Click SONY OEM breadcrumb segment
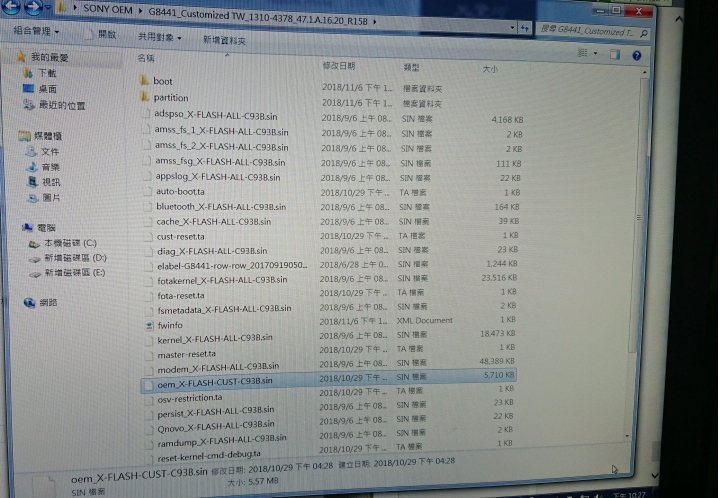 [107, 9]
